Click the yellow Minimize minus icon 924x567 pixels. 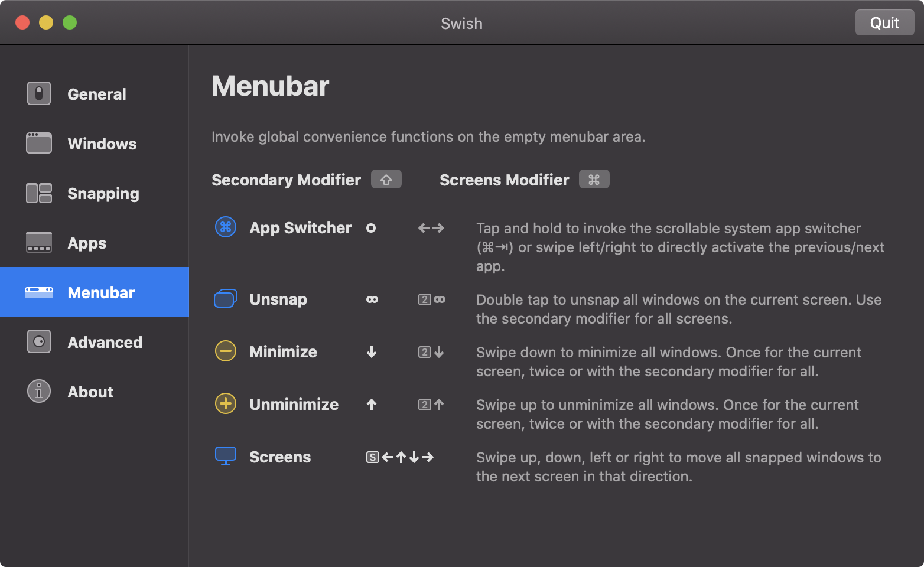click(226, 351)
